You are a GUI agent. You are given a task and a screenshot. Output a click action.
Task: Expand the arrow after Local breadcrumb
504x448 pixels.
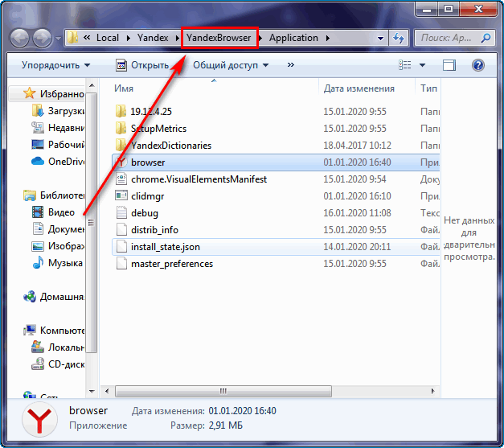click(129, 39)
